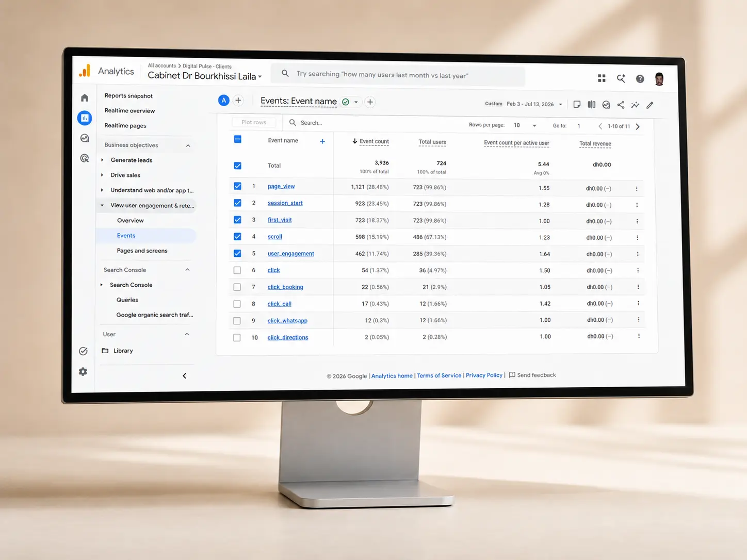The height and width of the screenshot is (560, 747).
Task: Click the Plot rows button
Action: click(x=254, y=122)
